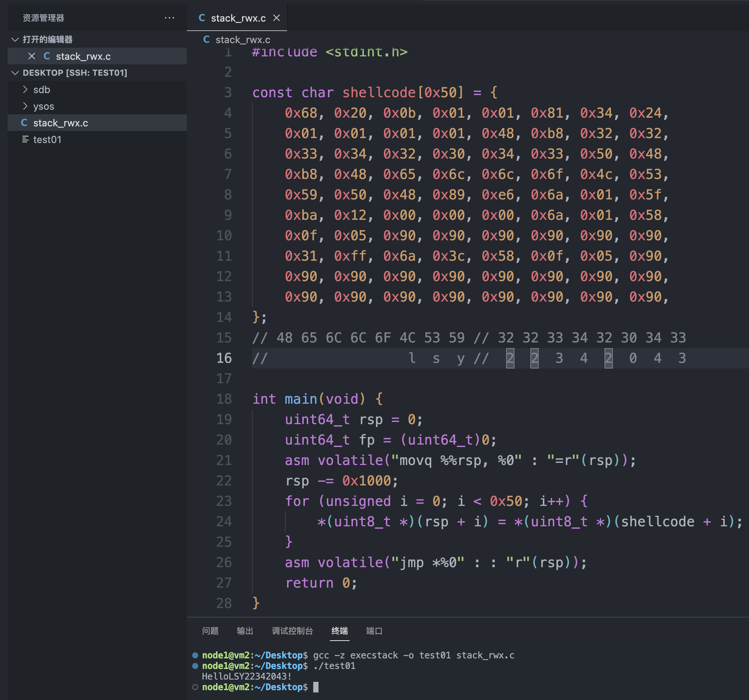This screenshot has height=700, width=749.
Task: Click the 'uint64_t fp' declaration line
Action: point(391,440)
